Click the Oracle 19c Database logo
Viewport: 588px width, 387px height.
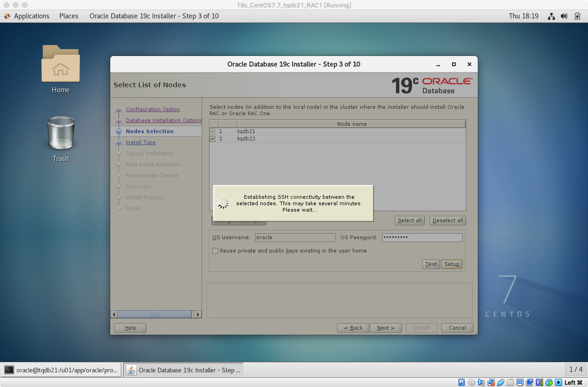click(x=432, y=85)
